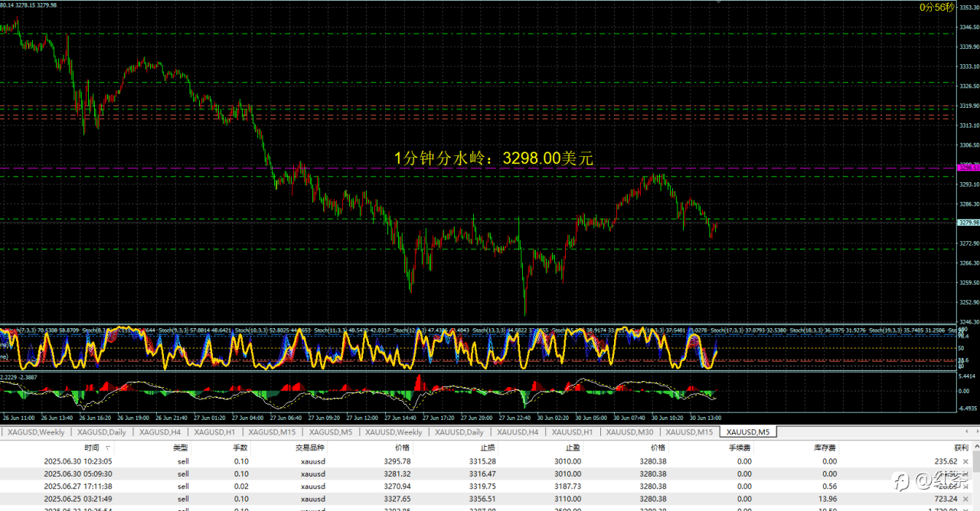Click the magenta line's price tag on axis
The image size is (980, 511).
coord(969,167)
